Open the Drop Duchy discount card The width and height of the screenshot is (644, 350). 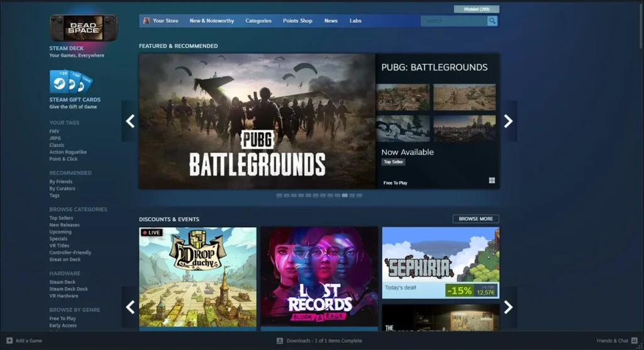(197, 278)
